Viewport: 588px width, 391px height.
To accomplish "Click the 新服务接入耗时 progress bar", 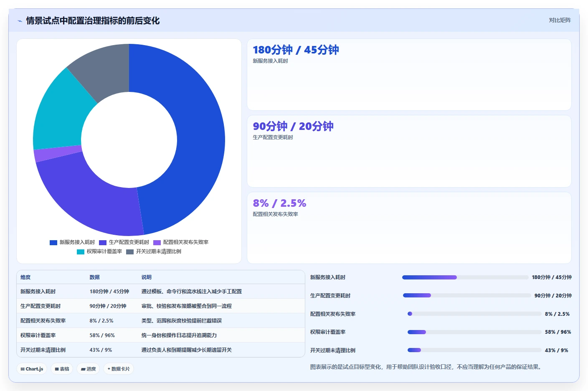I will (465, 277).
